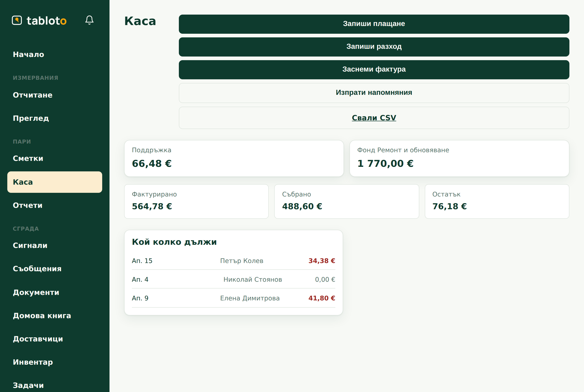Go to Съобщения

pos(55,269)
